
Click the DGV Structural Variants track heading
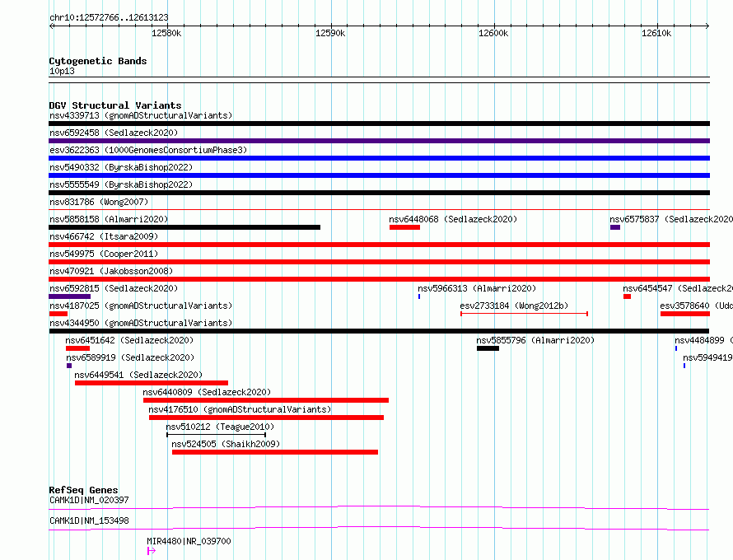click(x=115, y=105)
